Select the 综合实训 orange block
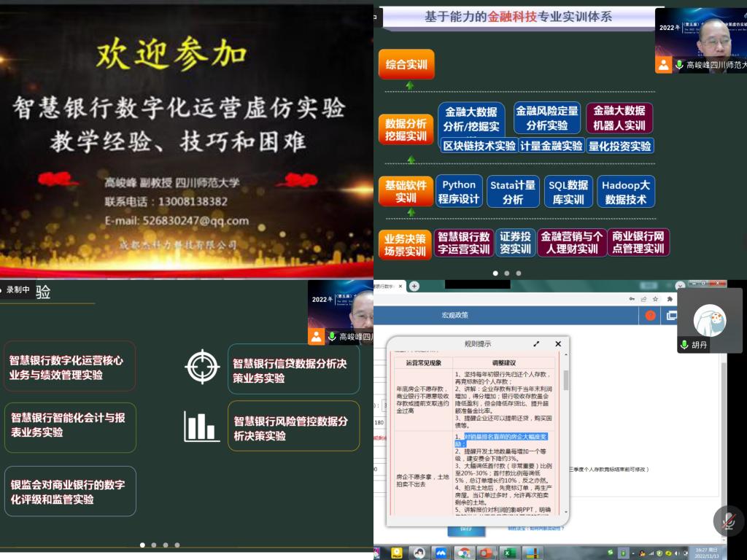 click(x=406, y=64)
